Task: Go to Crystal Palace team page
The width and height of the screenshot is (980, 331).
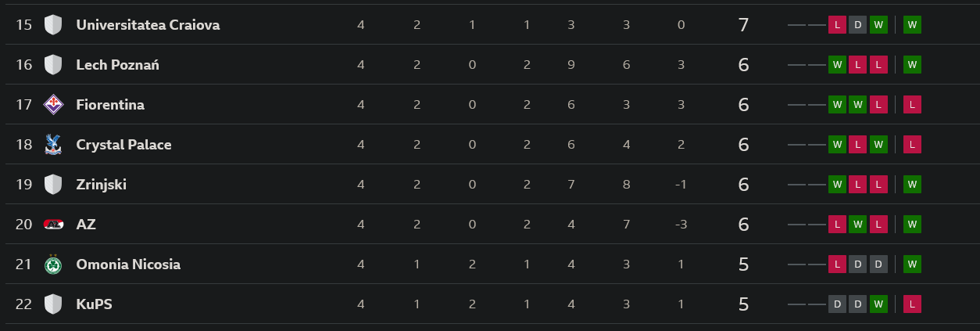Action: (123, 145)
